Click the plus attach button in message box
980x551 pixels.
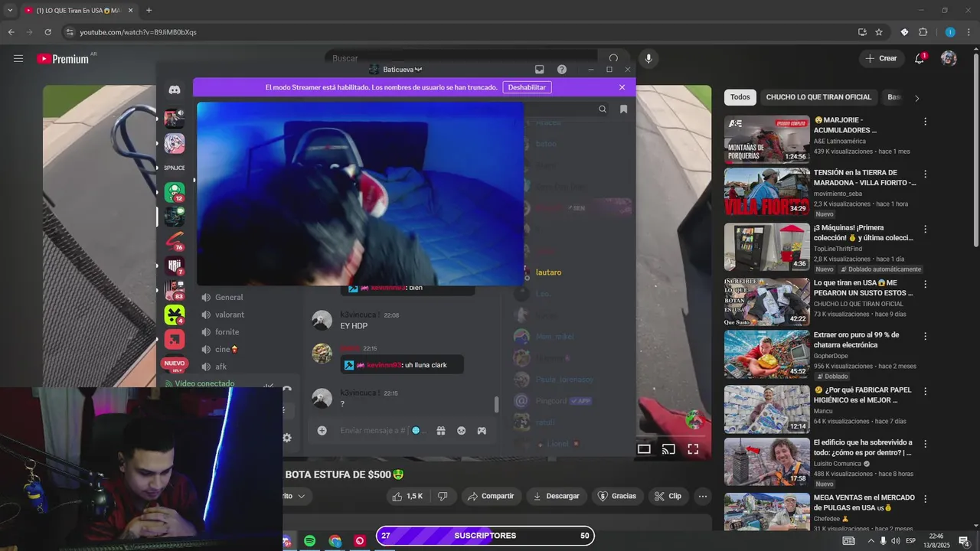coord(322,431)
